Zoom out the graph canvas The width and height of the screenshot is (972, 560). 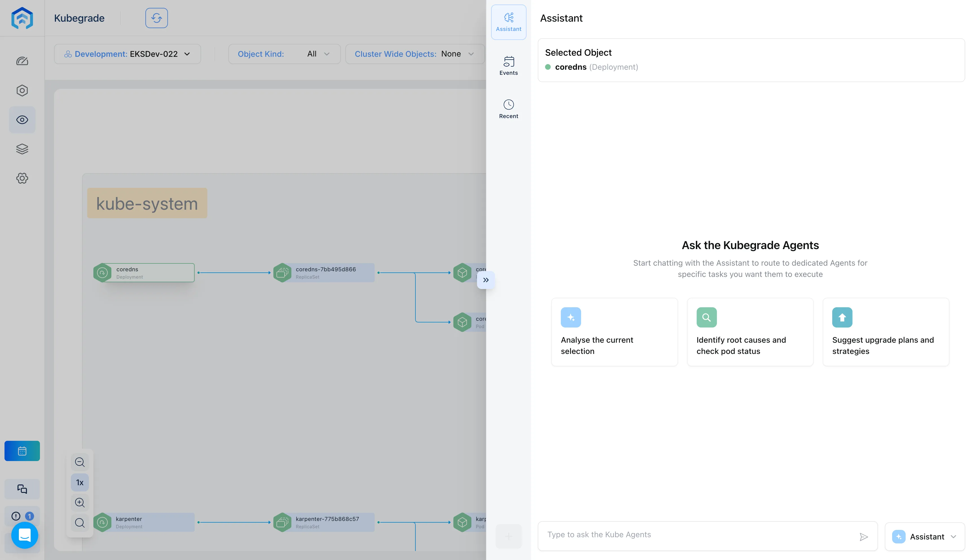coord(80,462)
